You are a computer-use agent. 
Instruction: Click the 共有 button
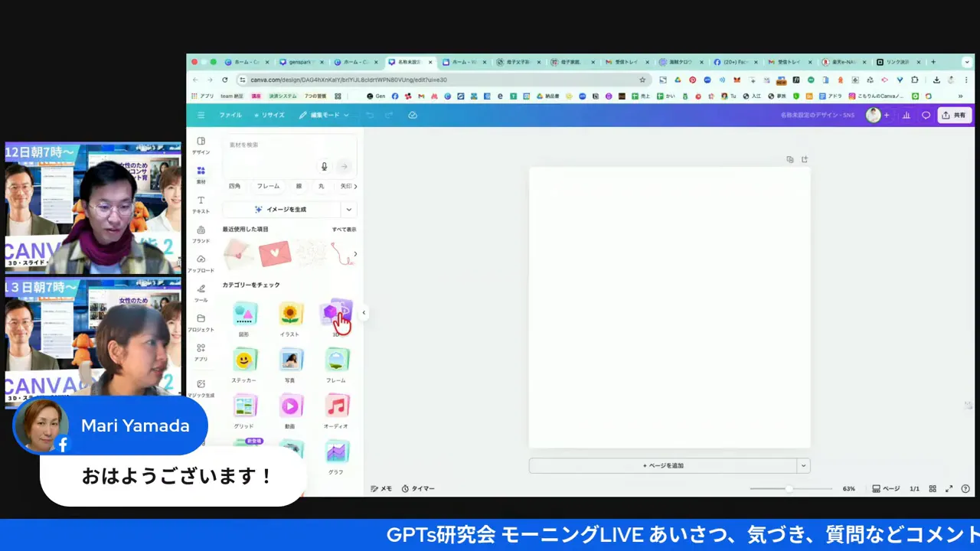(955, 115)
